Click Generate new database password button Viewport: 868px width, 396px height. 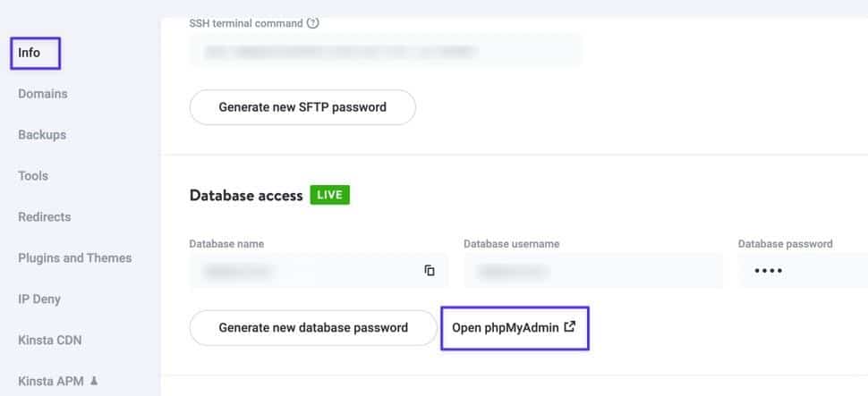[x=313, y=328]
